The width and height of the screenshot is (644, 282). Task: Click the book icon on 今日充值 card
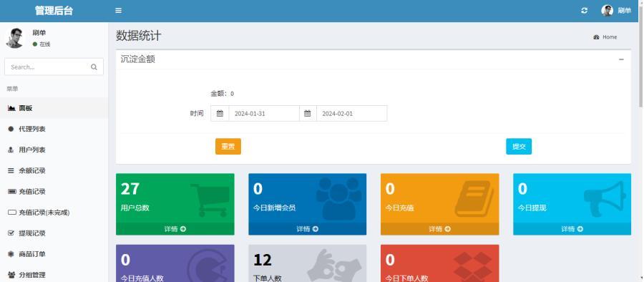click(x=474, y=198)
